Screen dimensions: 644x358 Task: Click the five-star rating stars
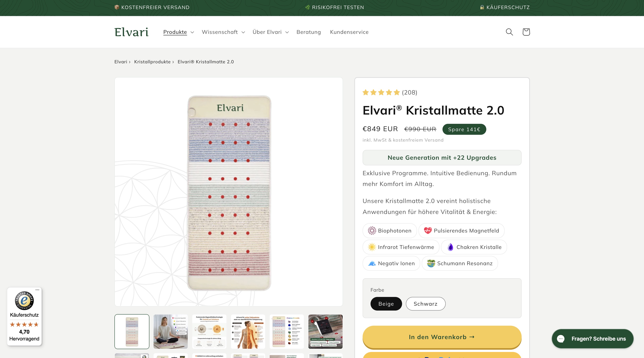point(381,93)
